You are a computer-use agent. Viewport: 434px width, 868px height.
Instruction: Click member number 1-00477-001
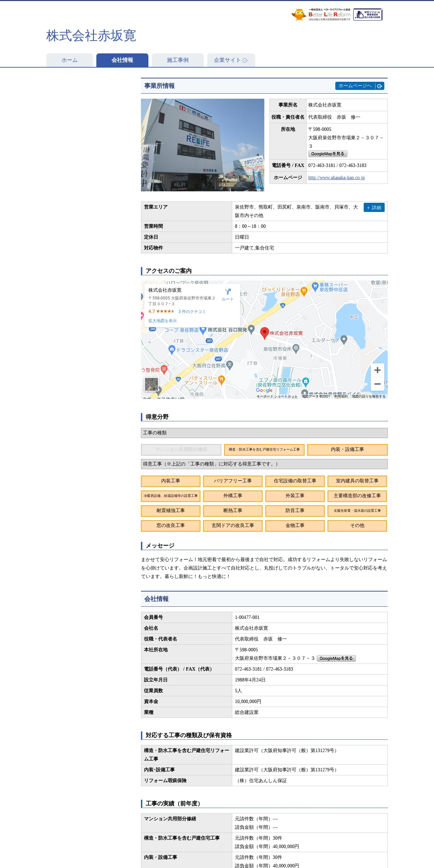click(x=247, y=617)
